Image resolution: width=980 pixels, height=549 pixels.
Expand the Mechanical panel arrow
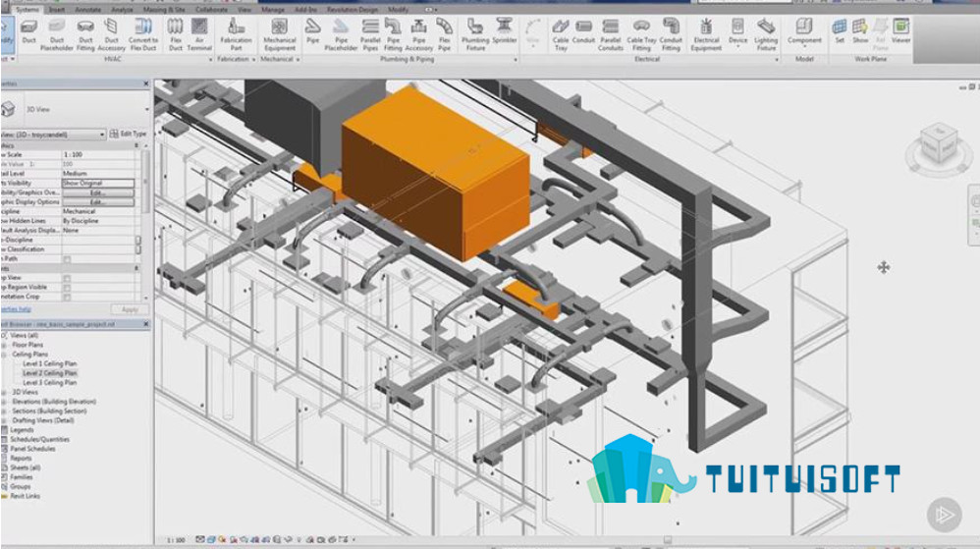[298, 59]
